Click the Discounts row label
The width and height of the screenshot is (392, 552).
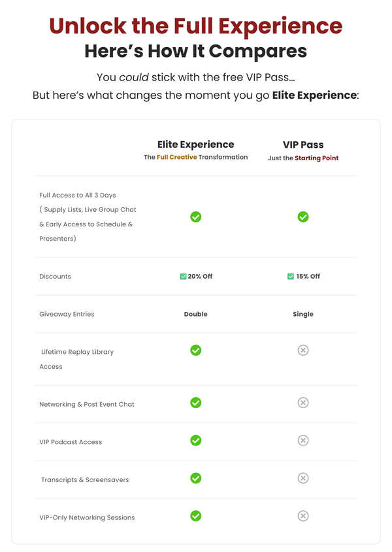tap(55, 277)
